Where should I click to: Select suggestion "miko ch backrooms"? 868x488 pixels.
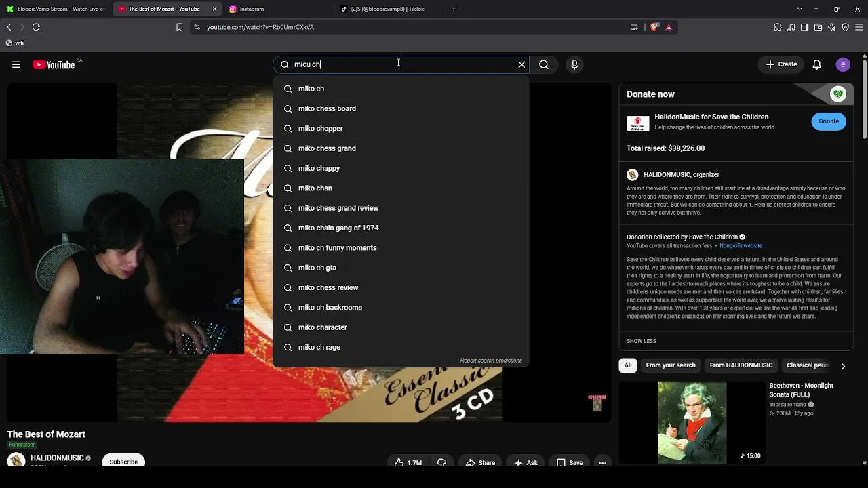pyautogui.click(x=401, y=308)
